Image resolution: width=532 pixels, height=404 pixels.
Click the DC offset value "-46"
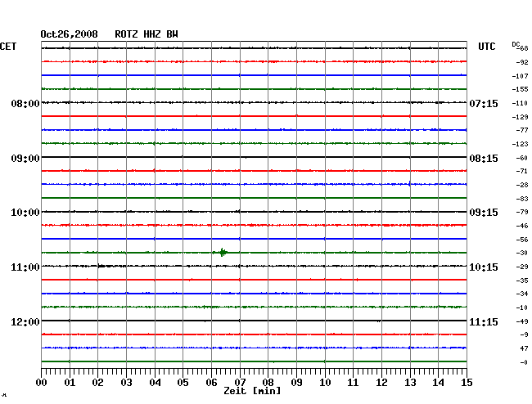pyautogui.click(x=522, y=226)
